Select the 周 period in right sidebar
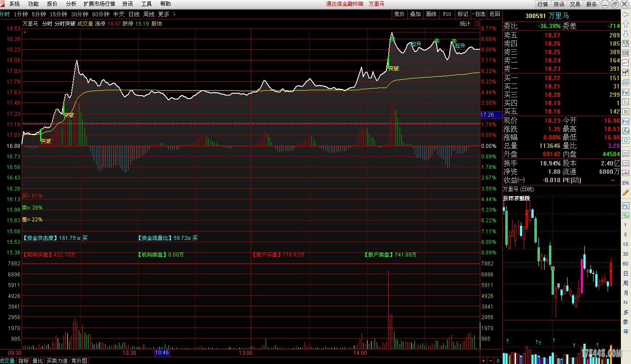This screenshot has width=631, height=364. tap(625, 283)
